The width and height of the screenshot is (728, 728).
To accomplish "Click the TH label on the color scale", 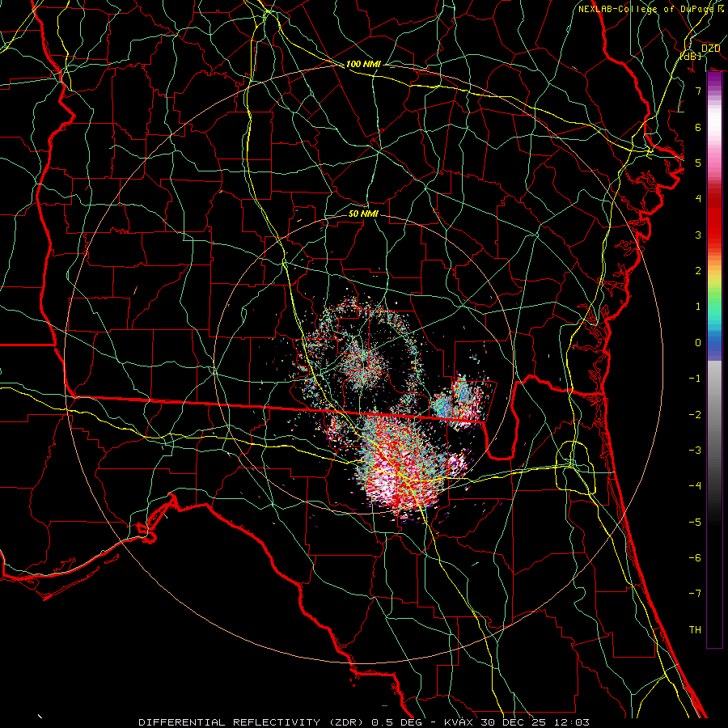I will click(695, 630).
